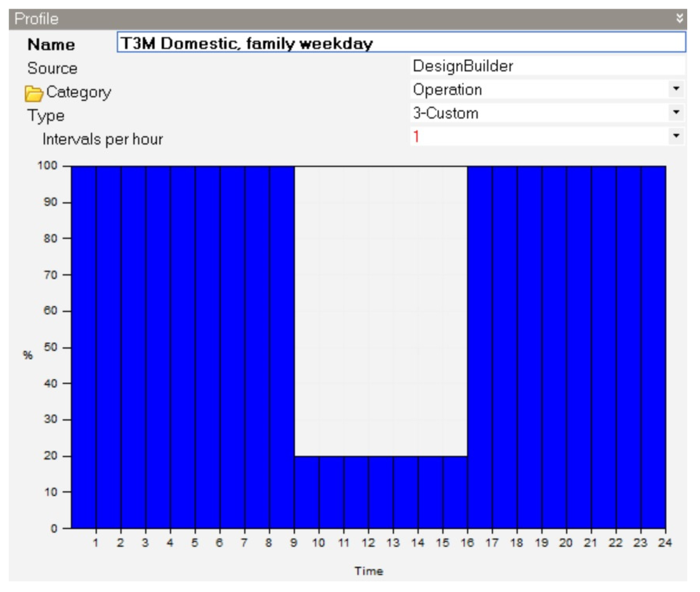Image resolution: width=700 pixels, height=592 pixels.
Task: Open the Type dropdown arrow
Action: click(x=676, y=112)
